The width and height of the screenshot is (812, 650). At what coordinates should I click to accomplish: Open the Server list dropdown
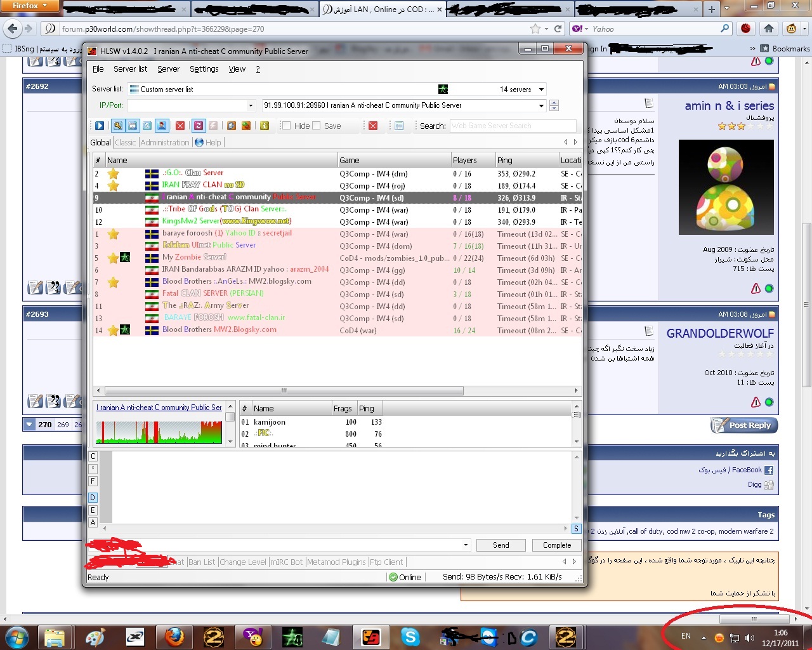(x=541, y=90)
